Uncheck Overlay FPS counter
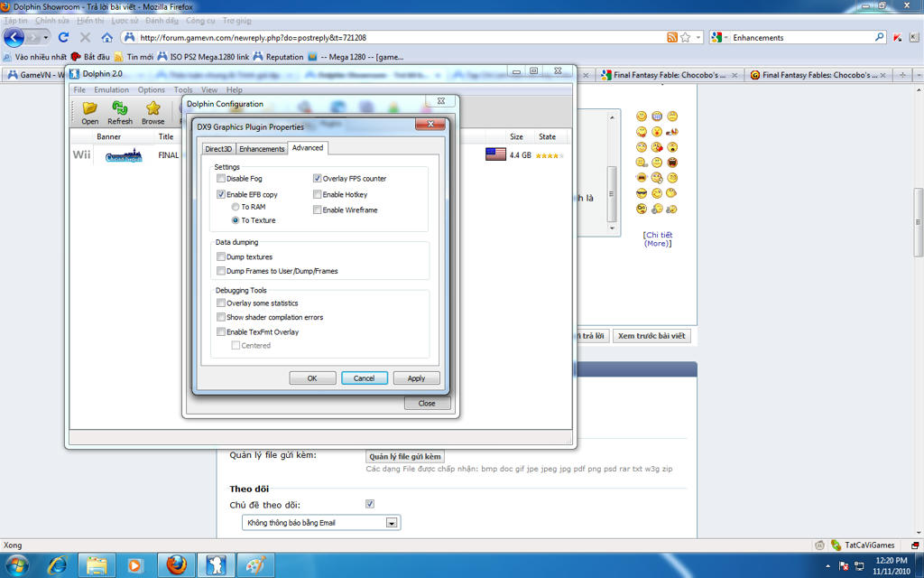The height and width of the screenshot is (578, 924). click(x=317, y=178)
